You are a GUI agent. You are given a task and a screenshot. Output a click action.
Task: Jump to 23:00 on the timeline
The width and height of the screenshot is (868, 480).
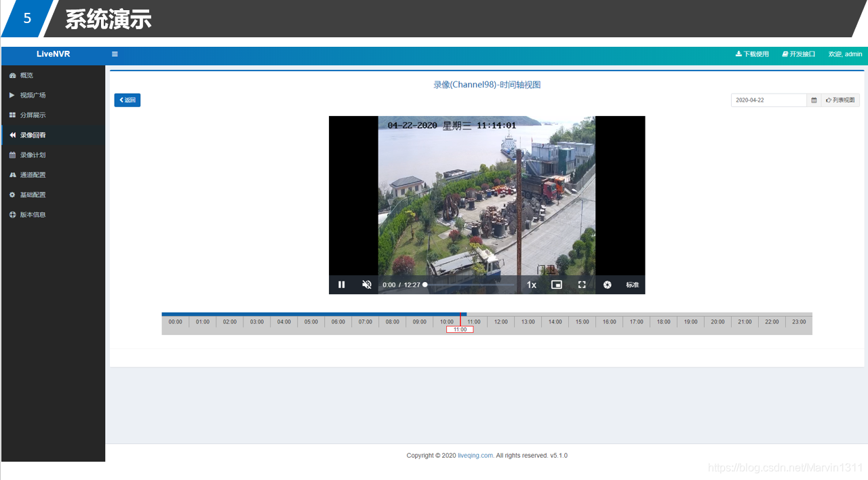coord(800,322)
